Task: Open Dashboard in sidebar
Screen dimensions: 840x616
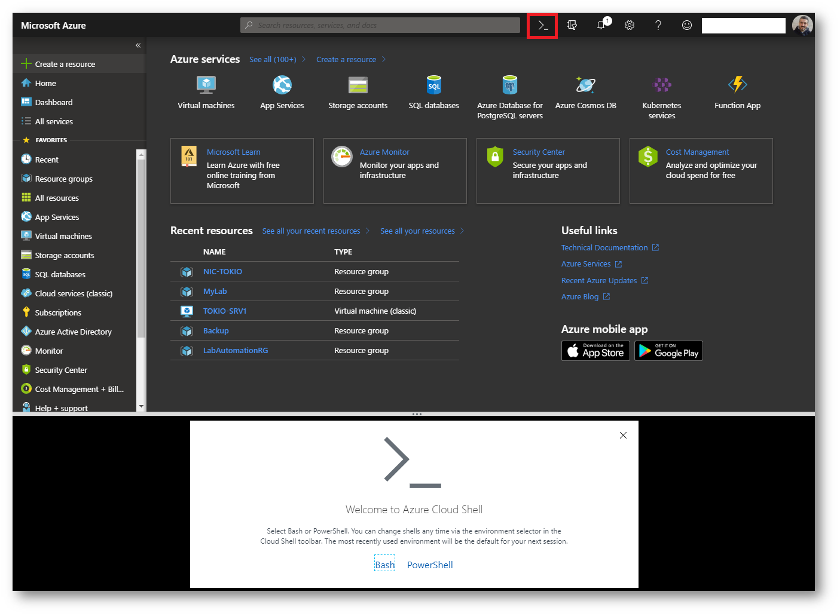Action: pyautogui.click(x=79, y=102)
